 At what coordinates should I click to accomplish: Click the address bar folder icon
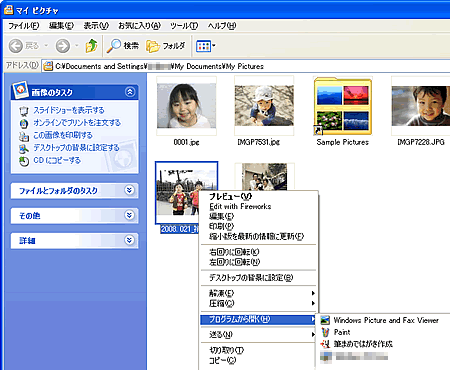pyautogui.click(x=48, y=66)
